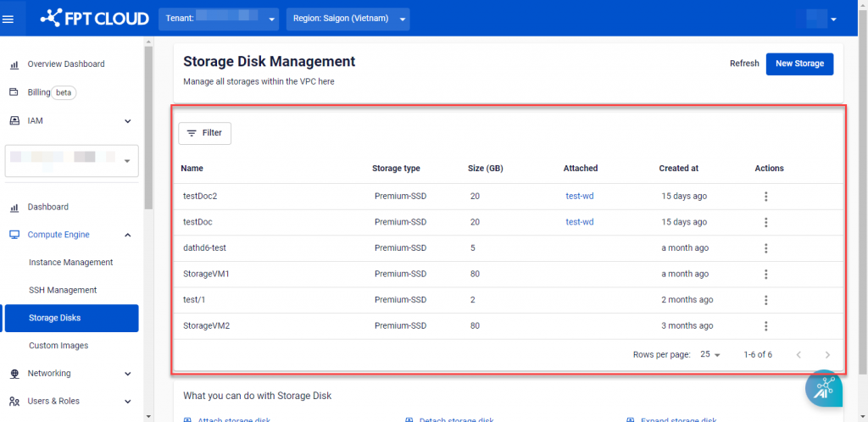
Task: Open actions menu for StorageVM1 row
Action: [x=765, y=275]
